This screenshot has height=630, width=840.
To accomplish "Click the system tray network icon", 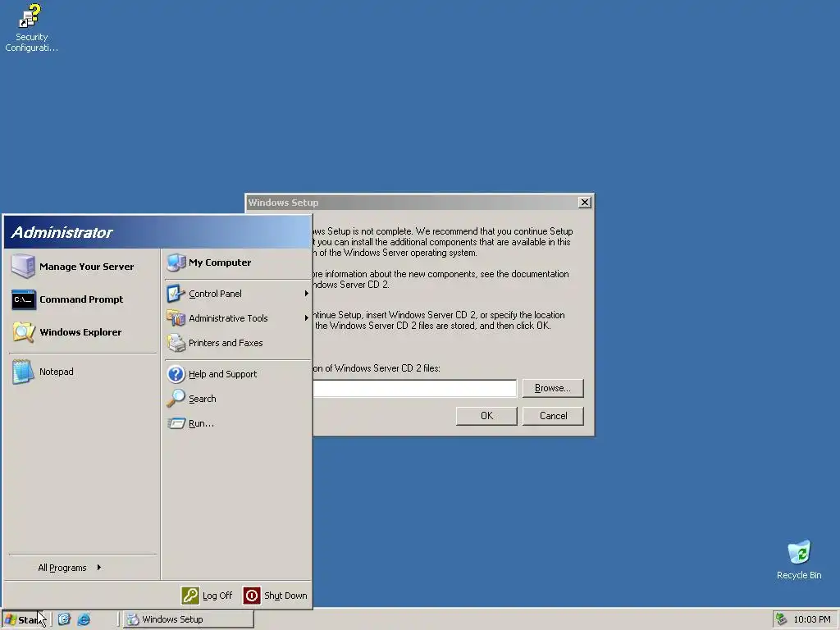I will click(x=782, y=619).
